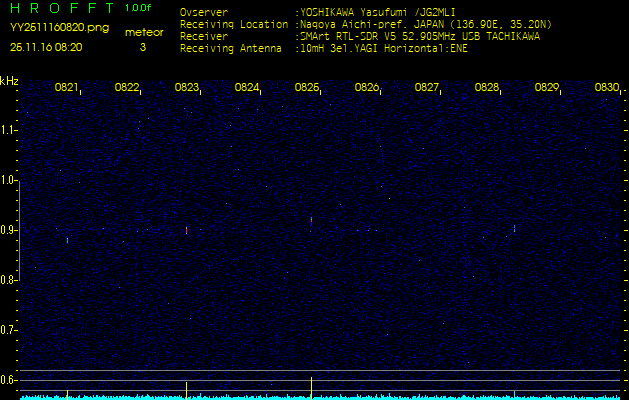
Task: Click the 0.6 frequency axis label
Action: coord(9,379)
